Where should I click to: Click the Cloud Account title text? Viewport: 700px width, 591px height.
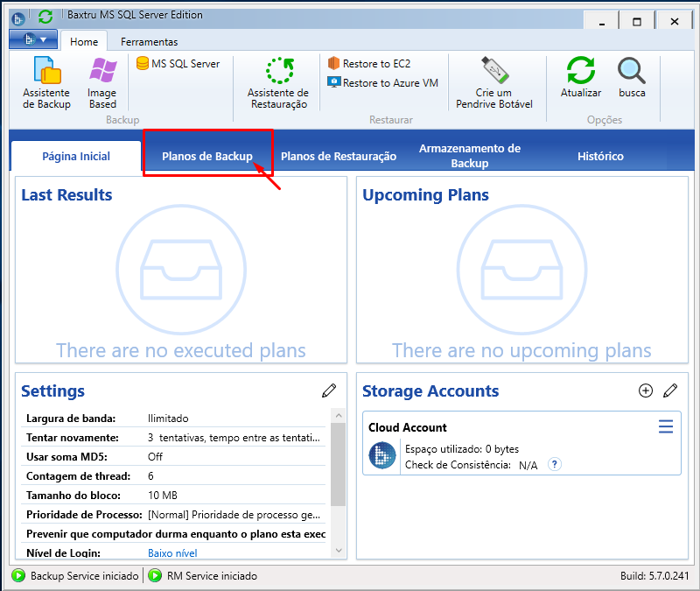coord(407,427)
